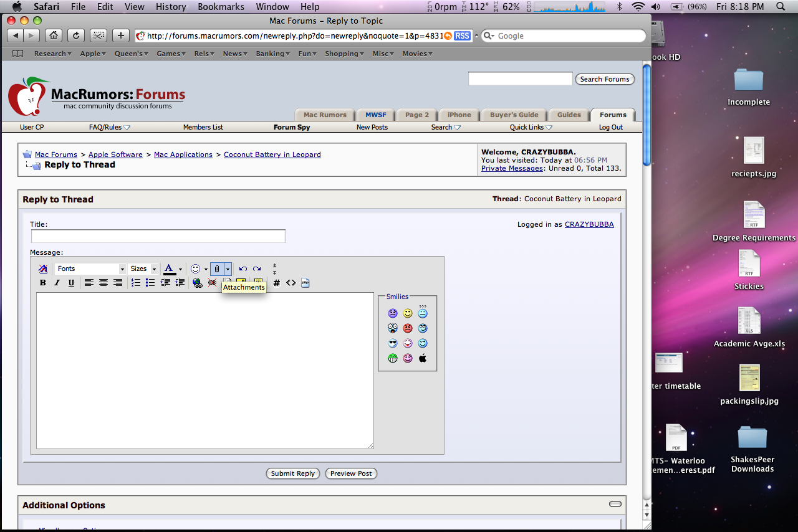This screenshot has width=798, height=532.
Task: Open the Fonts dropdown
Action: pos(90,269)
